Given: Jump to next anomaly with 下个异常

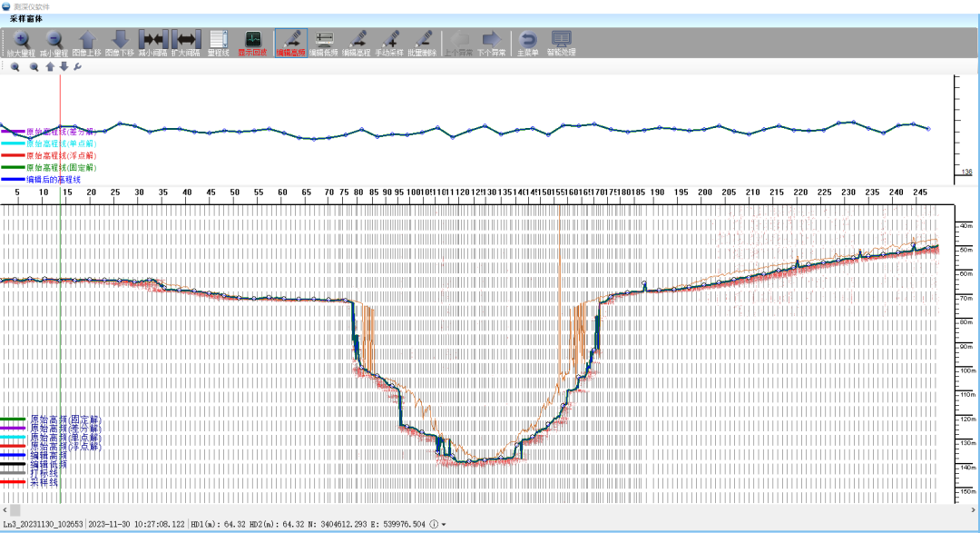Looking at the screenshot, I should 492,44.
